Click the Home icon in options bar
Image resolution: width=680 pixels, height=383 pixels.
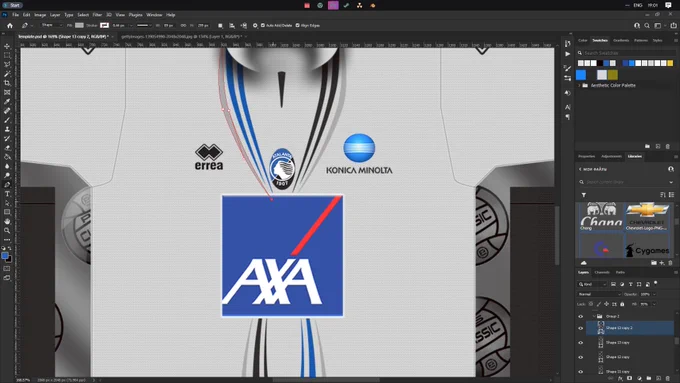10,26
